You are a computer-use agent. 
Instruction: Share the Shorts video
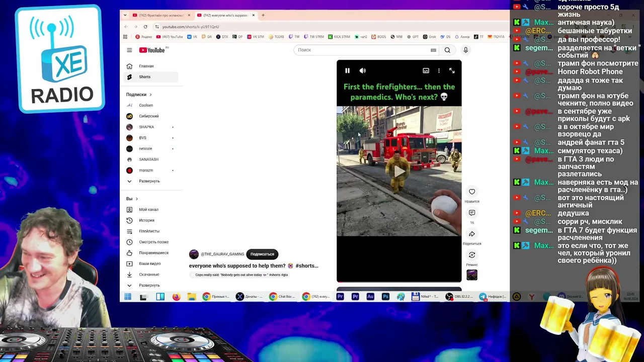click(472, 234)
